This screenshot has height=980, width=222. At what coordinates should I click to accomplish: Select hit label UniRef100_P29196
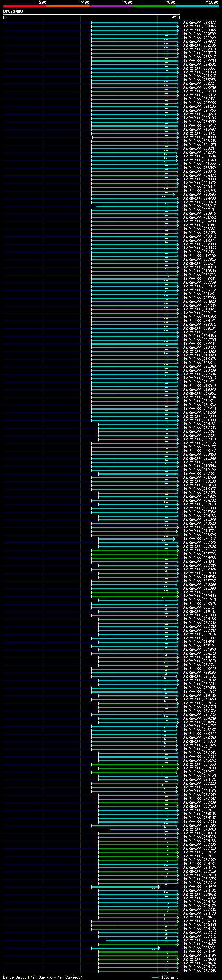coord(199,118)
